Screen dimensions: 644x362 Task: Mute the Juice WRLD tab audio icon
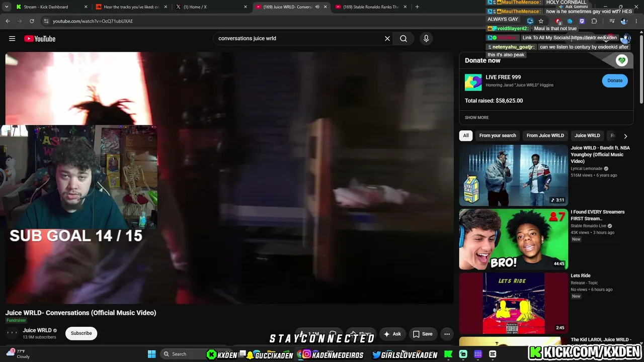pyautogui.click(x=317, y=7)
